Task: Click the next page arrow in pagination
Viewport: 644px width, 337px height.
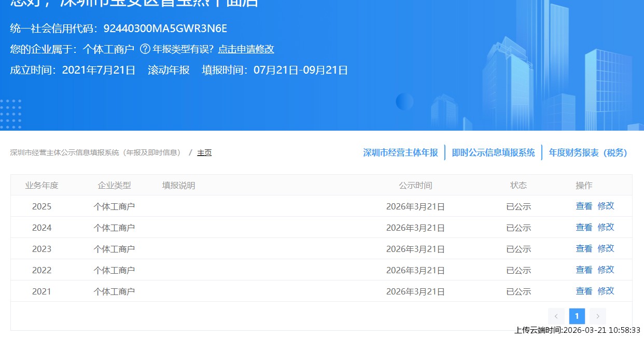Action: pos(598,316)
